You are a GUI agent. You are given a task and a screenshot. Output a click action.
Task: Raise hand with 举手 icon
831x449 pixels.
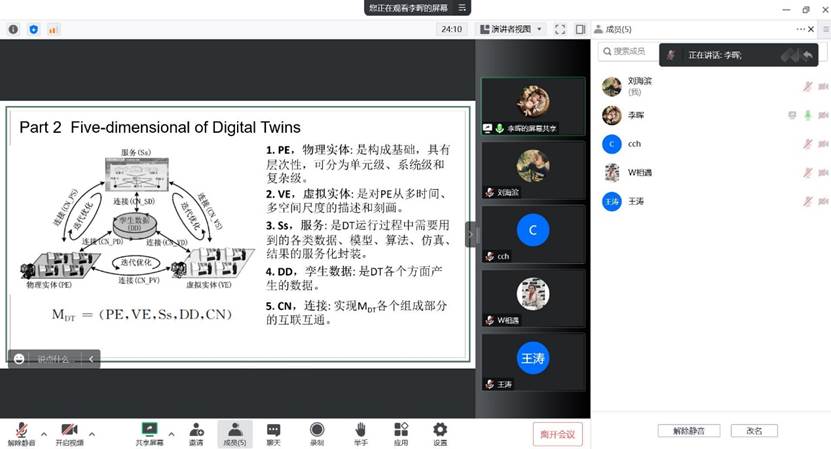[361, 432]
